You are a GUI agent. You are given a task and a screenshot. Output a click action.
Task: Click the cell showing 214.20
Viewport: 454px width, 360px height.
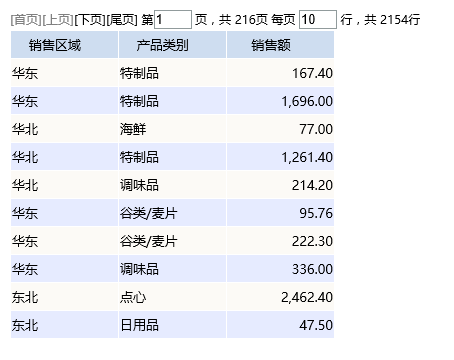(x=280, y=185)
